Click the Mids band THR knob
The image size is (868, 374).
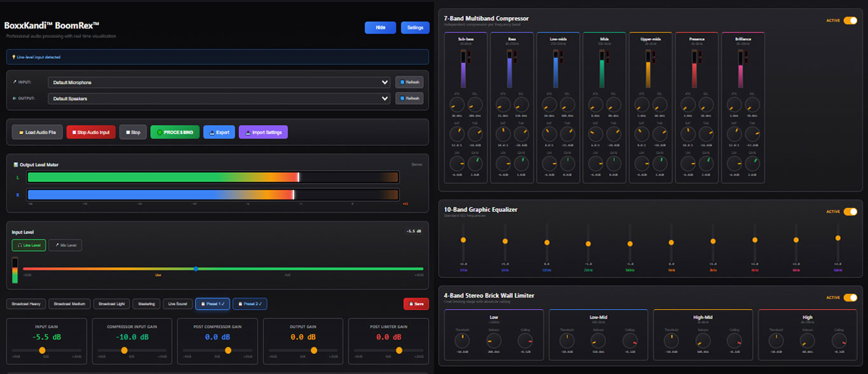tap(614, 134)
